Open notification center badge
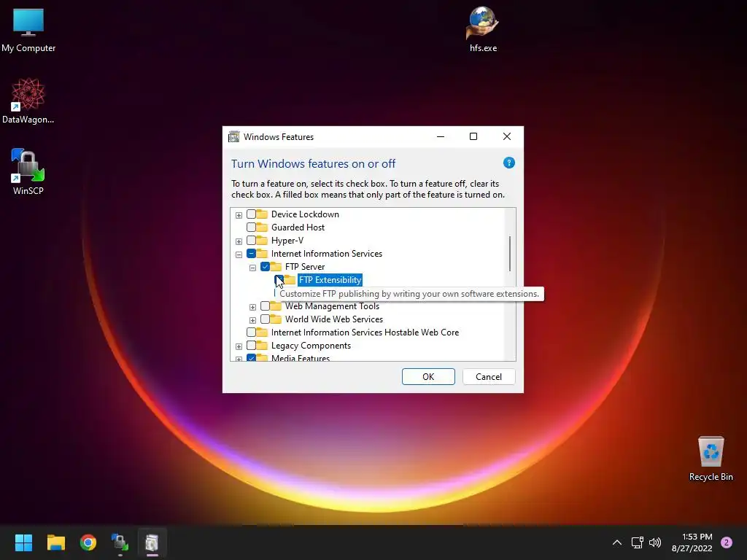 (x=727, y=542)
